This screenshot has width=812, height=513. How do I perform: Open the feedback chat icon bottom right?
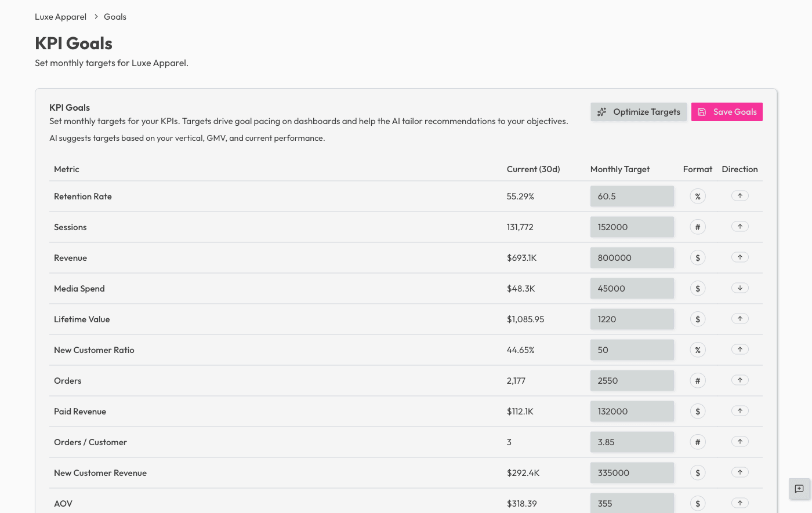click(x=799, y=489)
